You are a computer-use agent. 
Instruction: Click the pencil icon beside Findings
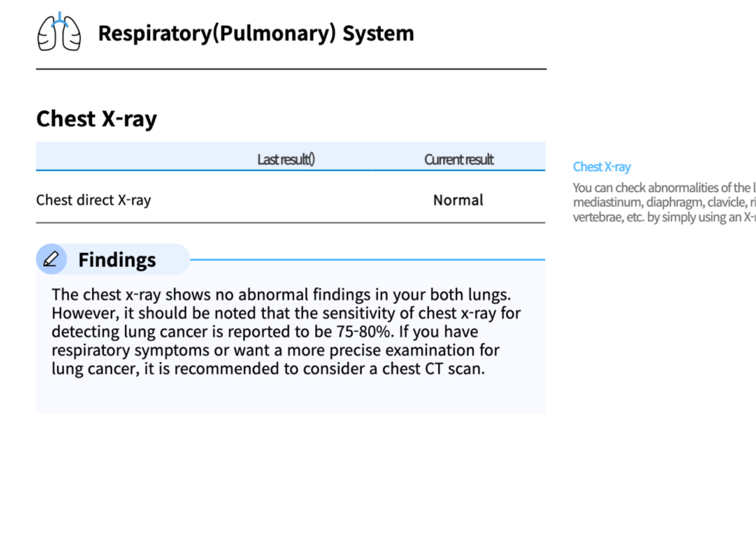[51, 259]
